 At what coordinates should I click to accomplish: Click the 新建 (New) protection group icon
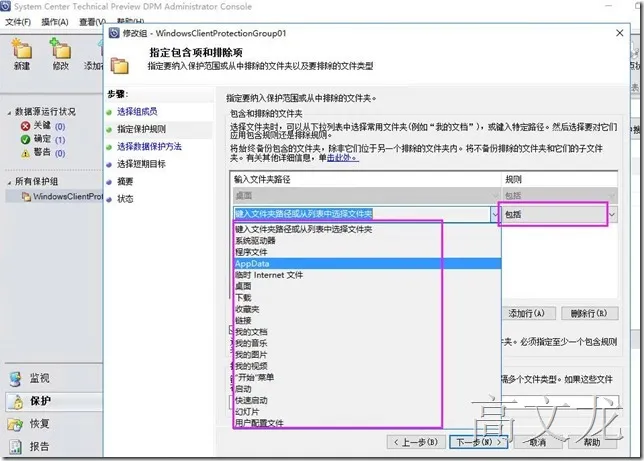click(x=22, y=48)
